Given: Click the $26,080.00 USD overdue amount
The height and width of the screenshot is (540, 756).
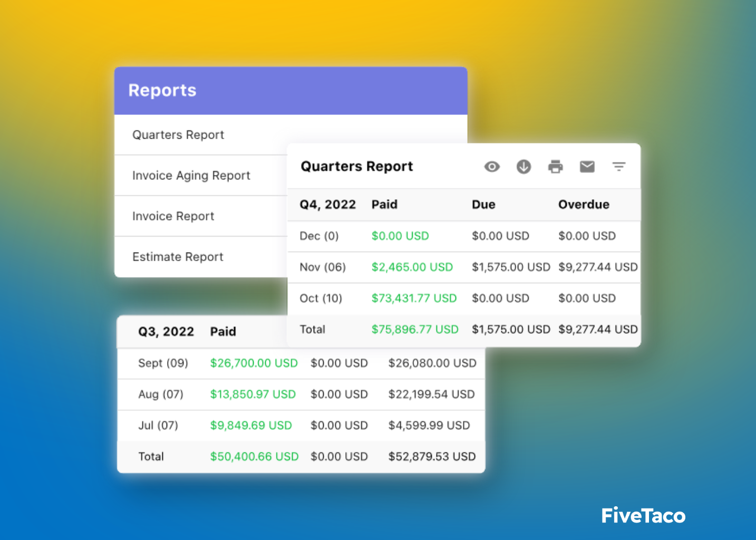Looking at the screenshot, I should coord(432,363).
